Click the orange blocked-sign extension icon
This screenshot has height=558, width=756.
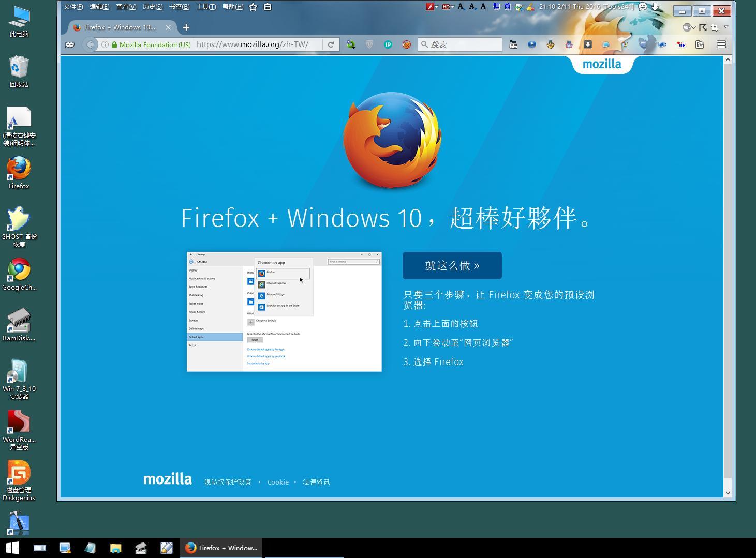407,44
